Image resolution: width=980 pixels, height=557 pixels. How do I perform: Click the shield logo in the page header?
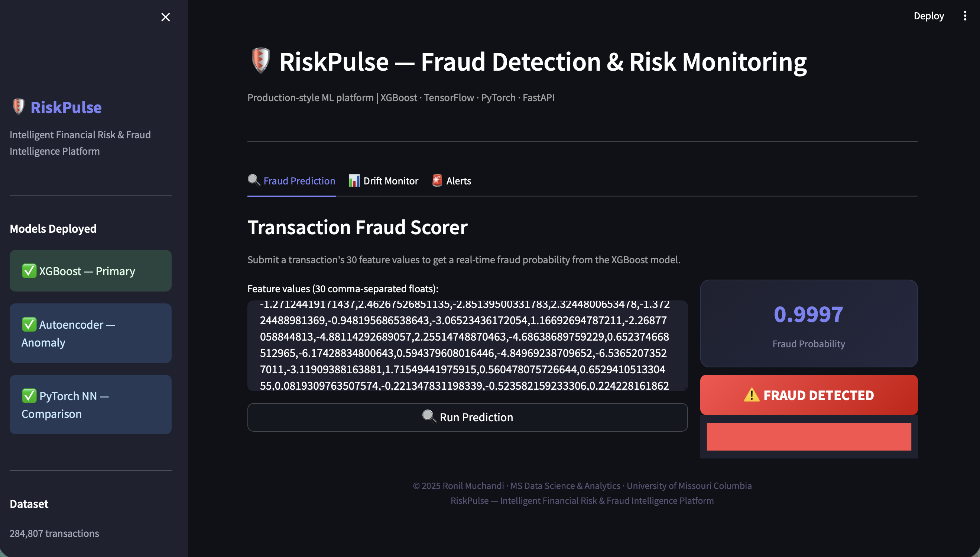(x=261, y=61)
